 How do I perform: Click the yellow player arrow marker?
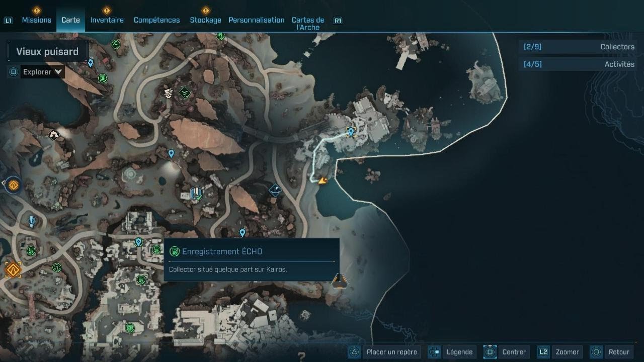(323, 180)
